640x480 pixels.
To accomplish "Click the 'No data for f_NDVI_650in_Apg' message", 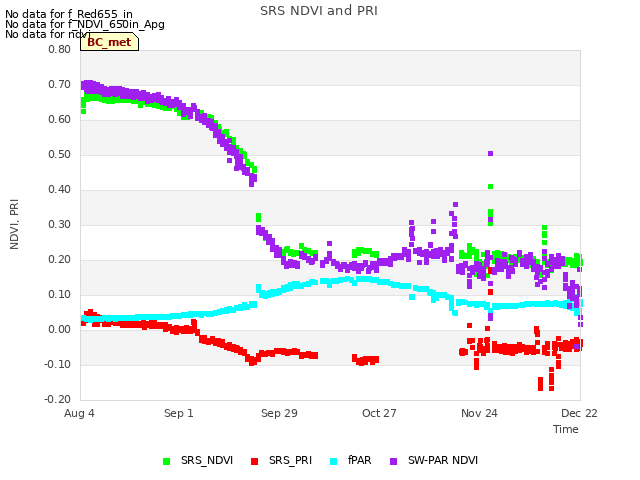I will coord(85,24).
